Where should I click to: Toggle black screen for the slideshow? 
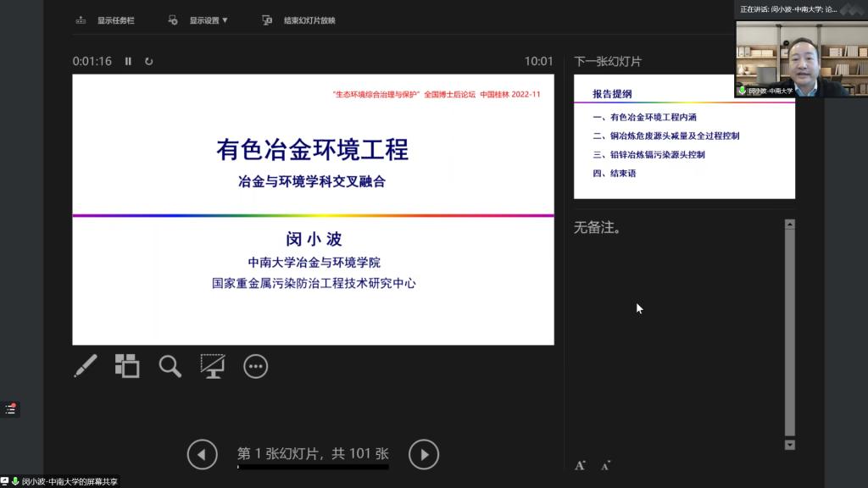click(x=212, y=366)
